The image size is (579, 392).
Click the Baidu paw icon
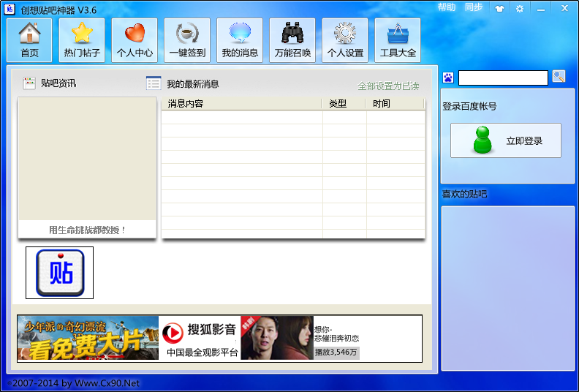click(x=448, y=78)
